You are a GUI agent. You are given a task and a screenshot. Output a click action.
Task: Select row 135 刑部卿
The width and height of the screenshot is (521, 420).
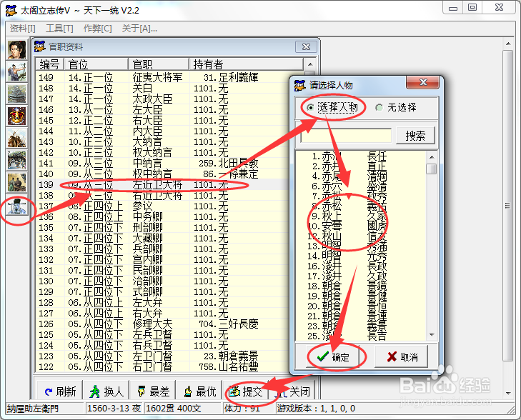coord(163,227)
